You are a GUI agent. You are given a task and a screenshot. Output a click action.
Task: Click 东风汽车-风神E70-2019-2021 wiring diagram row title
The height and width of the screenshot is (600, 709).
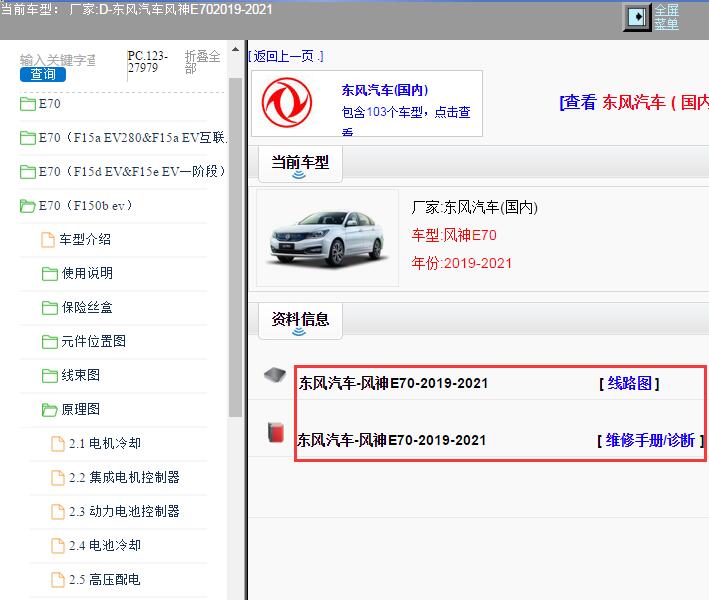tap(393, 383)
